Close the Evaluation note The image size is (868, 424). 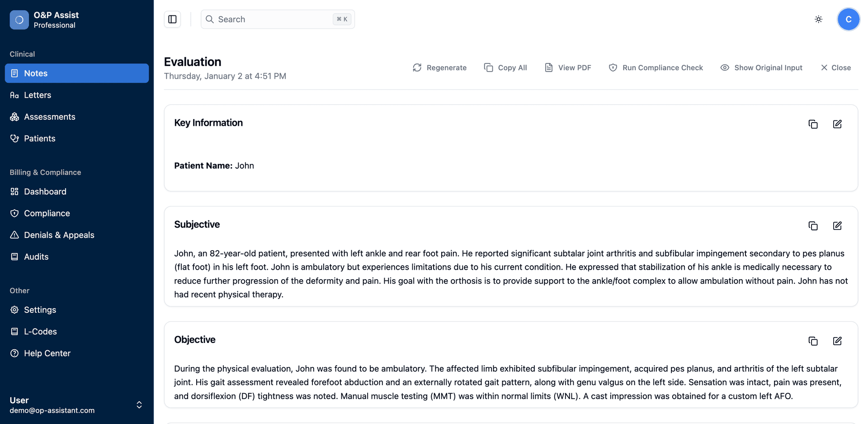tap(835, 67)
